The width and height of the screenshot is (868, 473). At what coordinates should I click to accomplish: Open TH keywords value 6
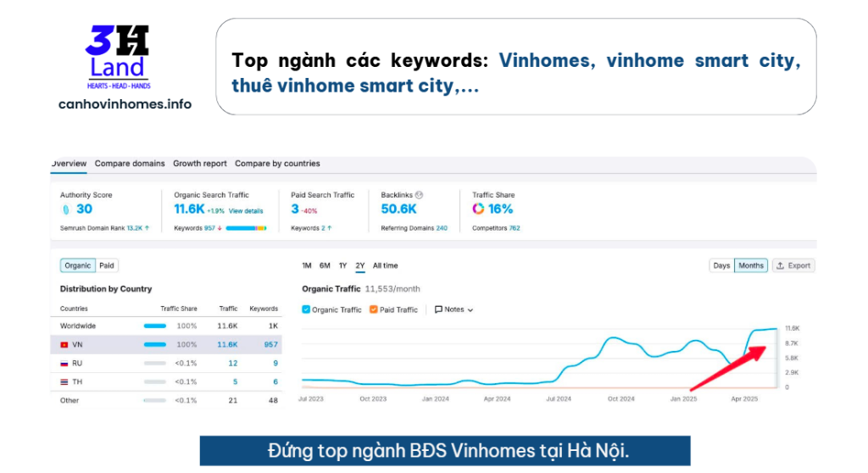click(x=275, y=381)
